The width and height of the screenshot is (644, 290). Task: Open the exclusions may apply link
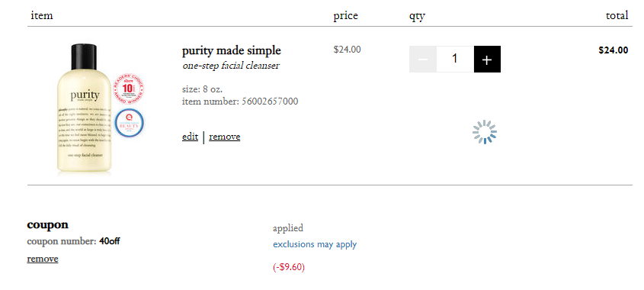click(x=315, y=244)
